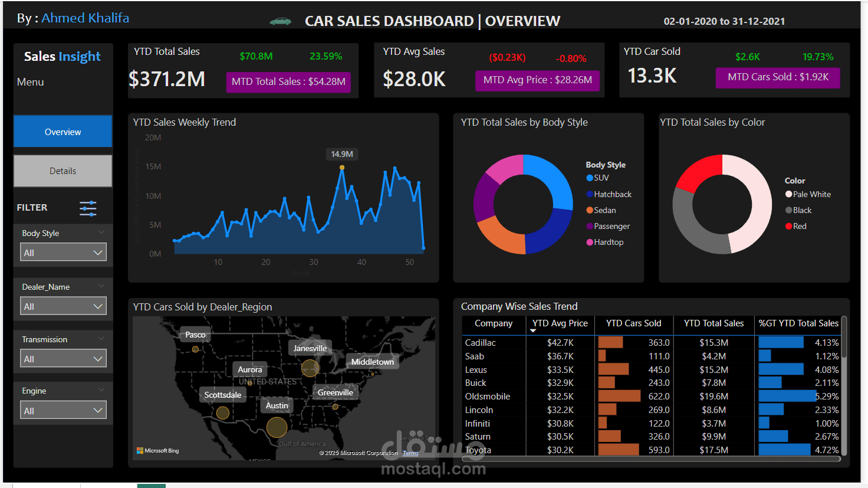The height and width of the screenshot is (488, 868).
Task: Click the MTD Cars Sold purple card
Action: click(x=778, y=77)
